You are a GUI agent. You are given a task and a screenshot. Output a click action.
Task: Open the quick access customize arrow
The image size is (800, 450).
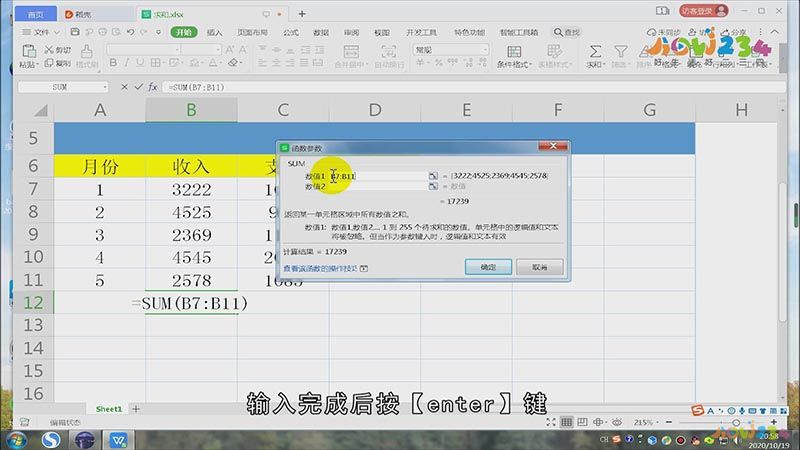159,32
